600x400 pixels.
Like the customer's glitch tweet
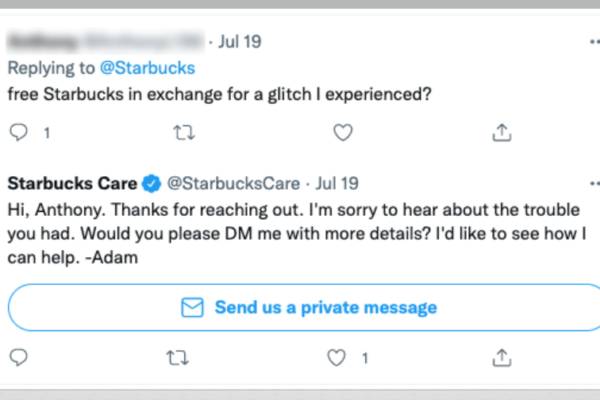coord(343,132)
